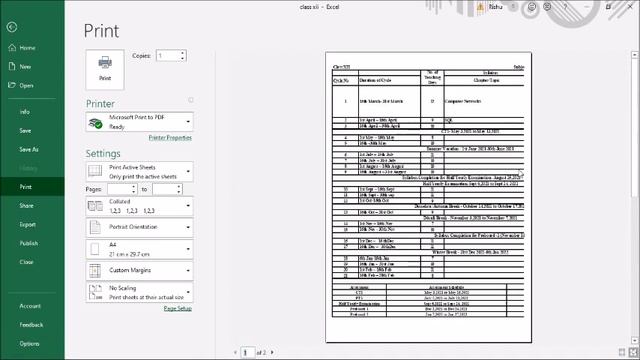
Task: Open Portrait Orientation dropdown
Action: 140,227
